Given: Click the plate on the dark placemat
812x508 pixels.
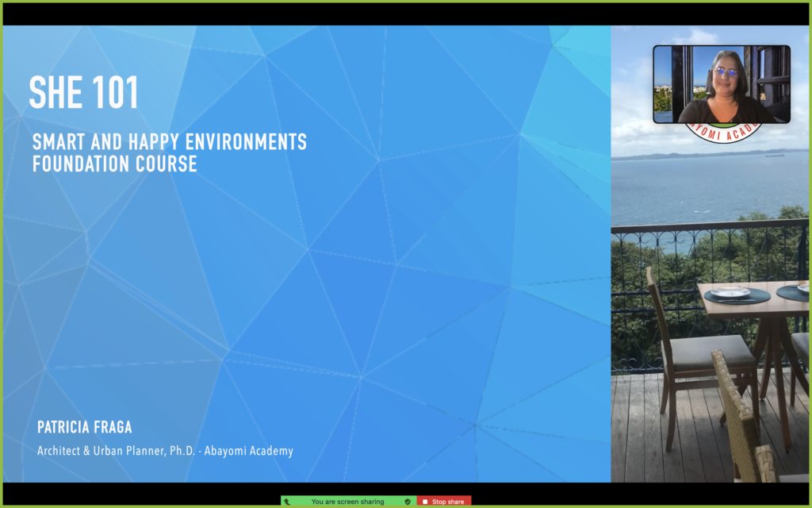Looking at the screenshot, I should [730, 293].
